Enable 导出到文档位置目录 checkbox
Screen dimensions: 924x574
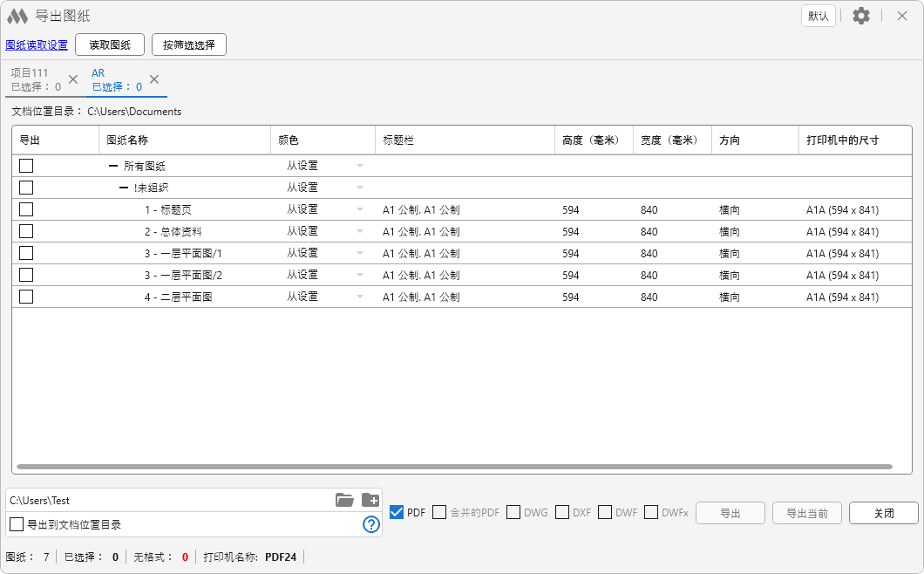[17, 524]
